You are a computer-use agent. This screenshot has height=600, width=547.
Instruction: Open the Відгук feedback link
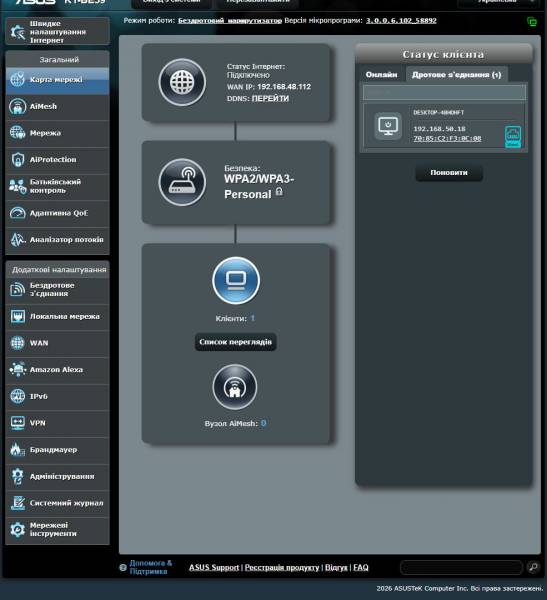336,567
